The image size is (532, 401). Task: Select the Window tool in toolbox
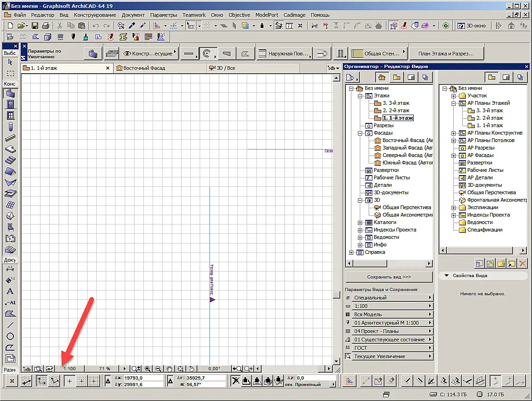tap(11, 116)
